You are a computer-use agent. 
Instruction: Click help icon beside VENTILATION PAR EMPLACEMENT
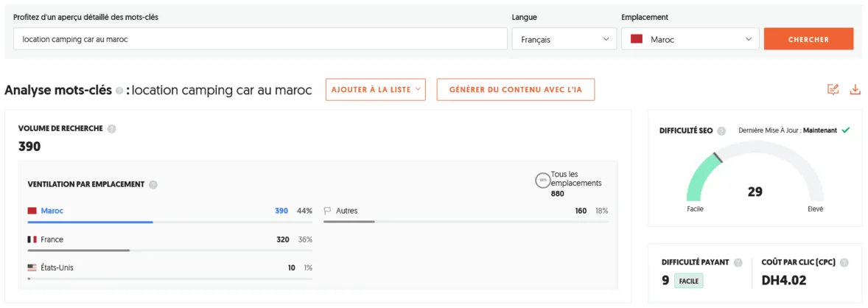(x=153, y=184)
